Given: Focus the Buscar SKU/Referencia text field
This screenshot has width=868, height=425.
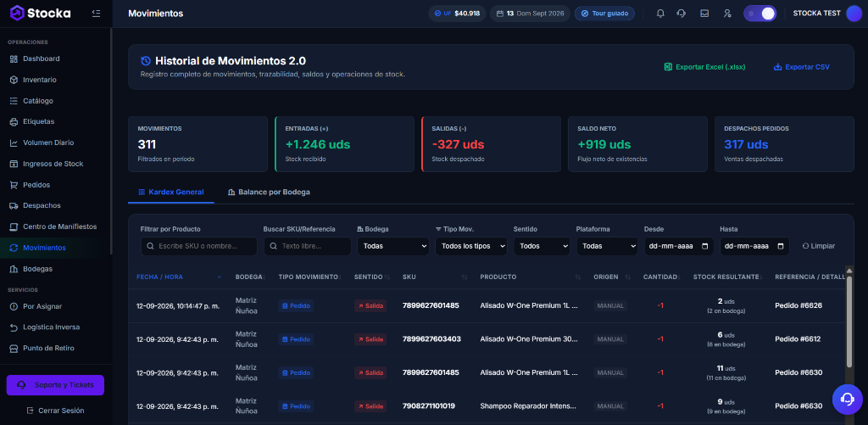Looking at the screenshot, I should click(x=307, y=246).
